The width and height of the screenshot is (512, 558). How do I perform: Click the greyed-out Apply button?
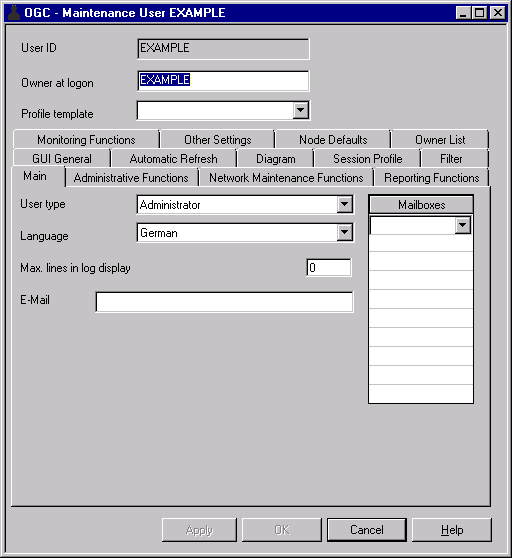point(199,530)
